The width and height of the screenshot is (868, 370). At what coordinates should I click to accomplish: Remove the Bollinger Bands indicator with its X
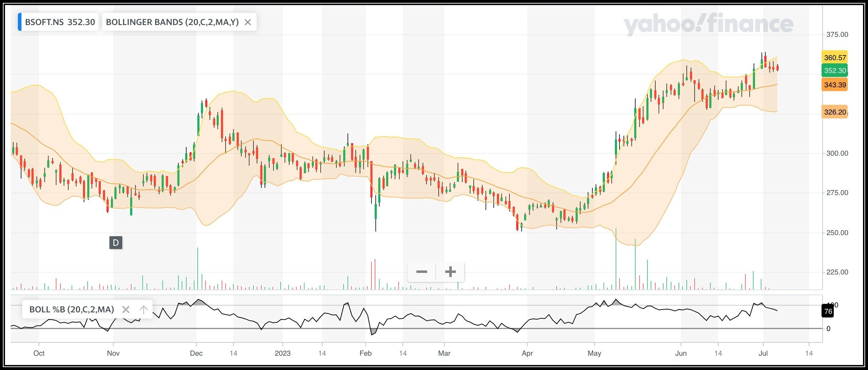[x=247, y=22]
